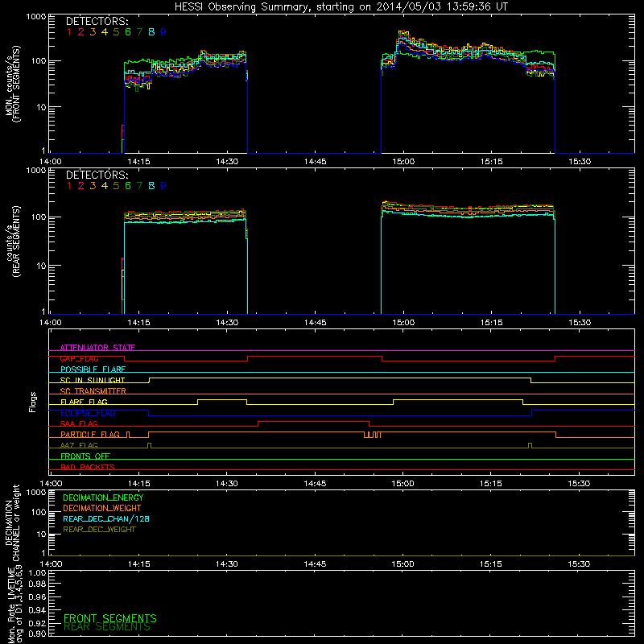Viewport: 644px width, 644px height.
Task: Select red detector 1 in front segments legend
Action: [x=69, y=32]
